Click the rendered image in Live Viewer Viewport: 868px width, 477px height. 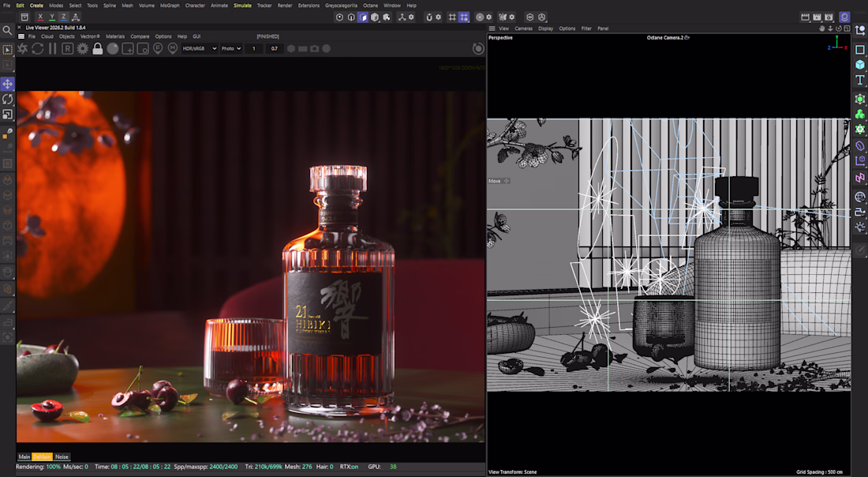251,266
